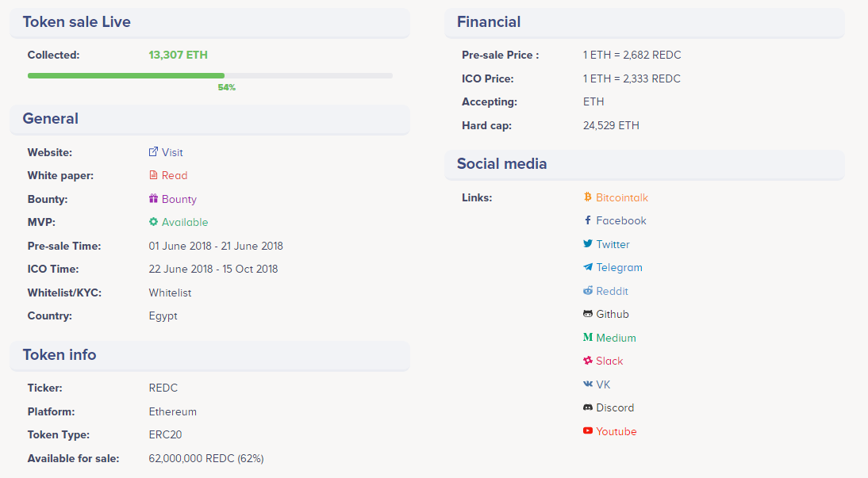The height and width of the screenshot is (478, 868).
Task: Click the ticker value REDC
Action: [163, 388]
